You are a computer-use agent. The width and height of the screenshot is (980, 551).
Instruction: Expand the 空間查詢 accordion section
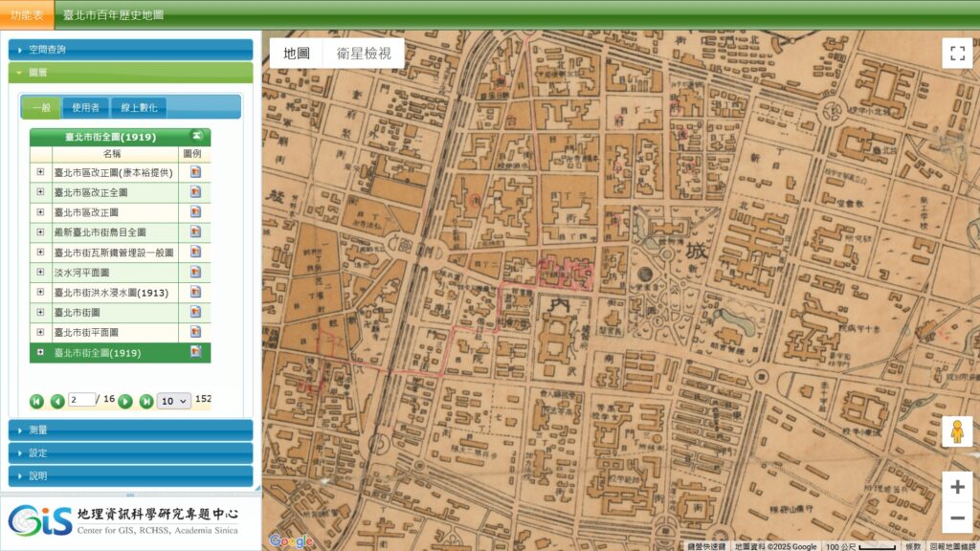pos(130,50)
